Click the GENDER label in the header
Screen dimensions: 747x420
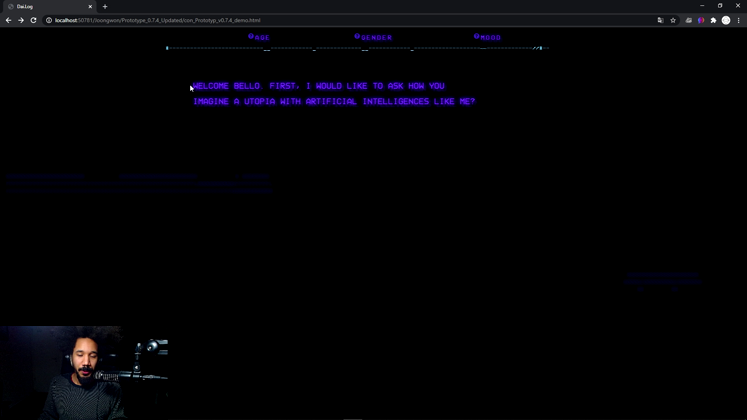[x=376, y=38]
